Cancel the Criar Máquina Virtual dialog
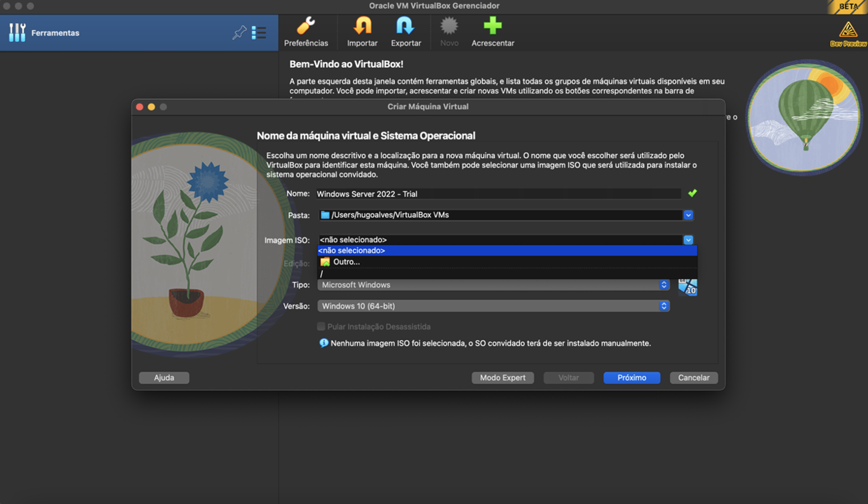Viewport: 868px width, 504px height. click(694, 377)
